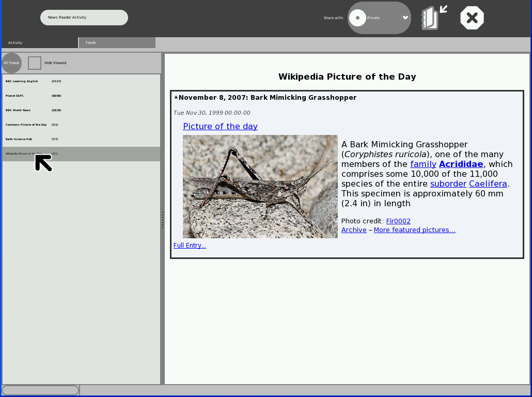Screen dimensions: 532x397
Task: Open the Share with dropdown arrow
Action: click(405, 18)
